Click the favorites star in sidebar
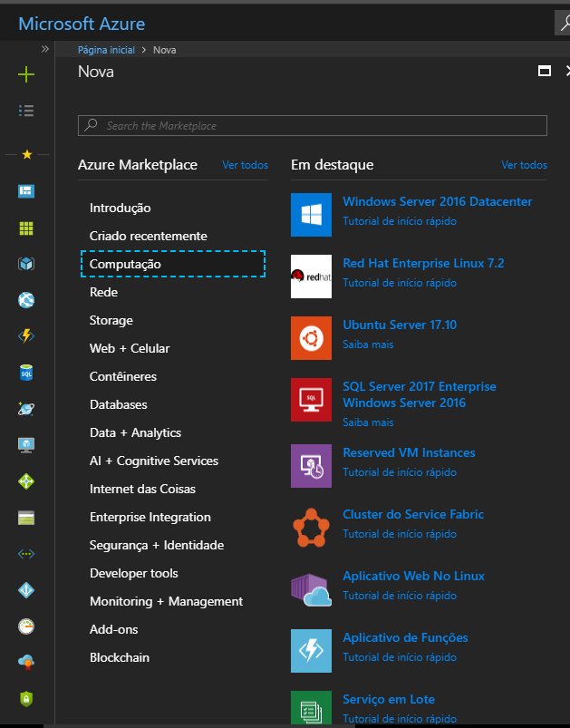The image size is (570, 728). point(27,154)
